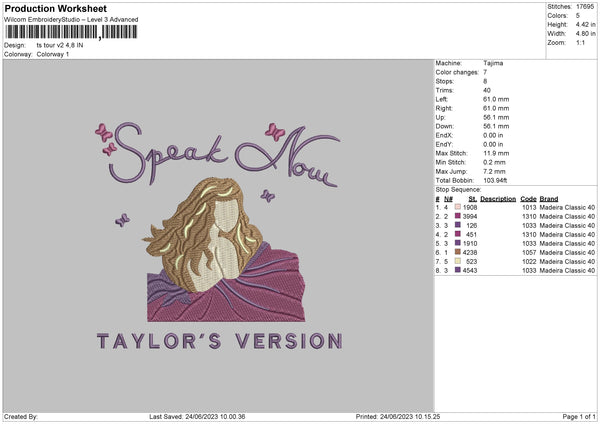The image size is (600, 424).
Task: Click the 'Stop Sequence:' heading
Action: [x=458, y=190]
